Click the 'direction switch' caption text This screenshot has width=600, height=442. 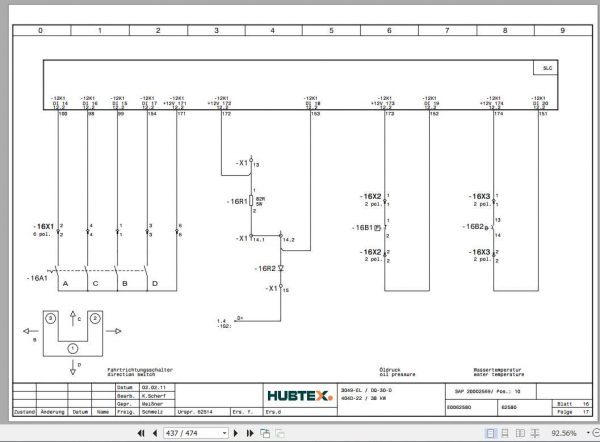click(131, 374)
